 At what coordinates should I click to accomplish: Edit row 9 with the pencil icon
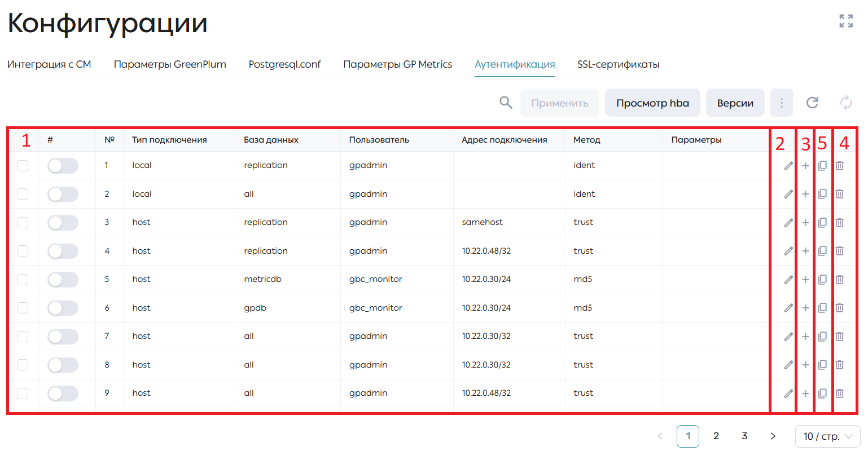pos(788,394)
